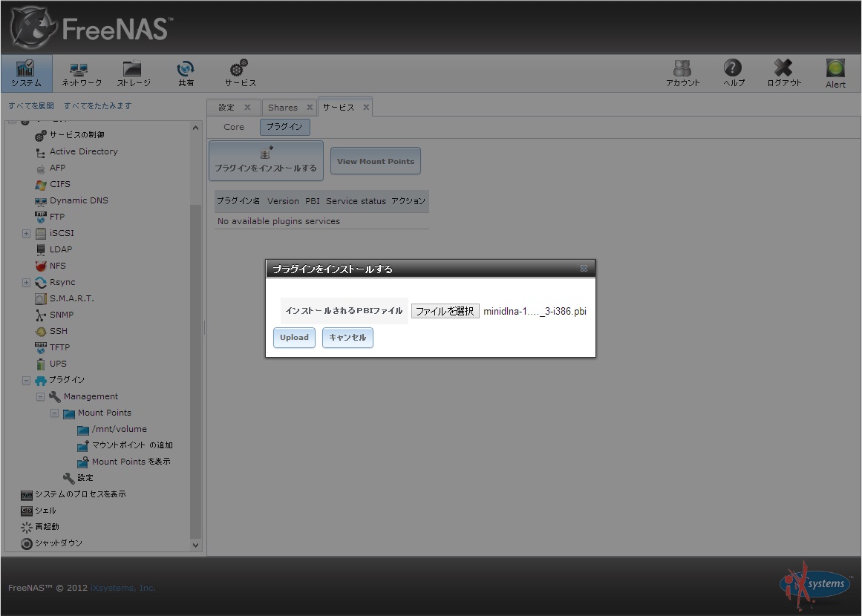The image size is (862, 616).
Task: Open TFTP service settings
Action: coord(59,347)
